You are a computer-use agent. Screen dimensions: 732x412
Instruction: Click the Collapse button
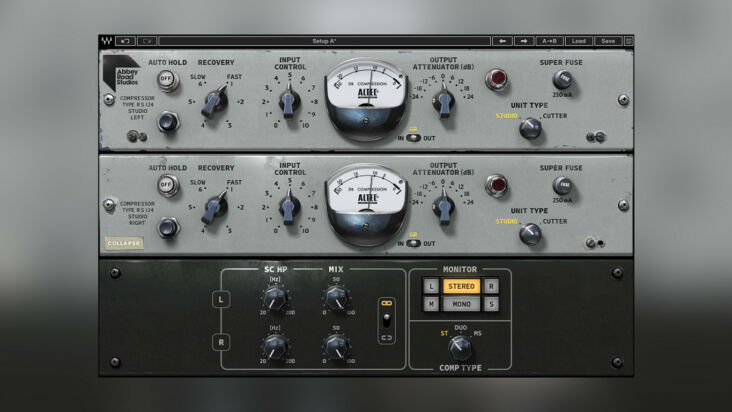[x=124, y=243]
